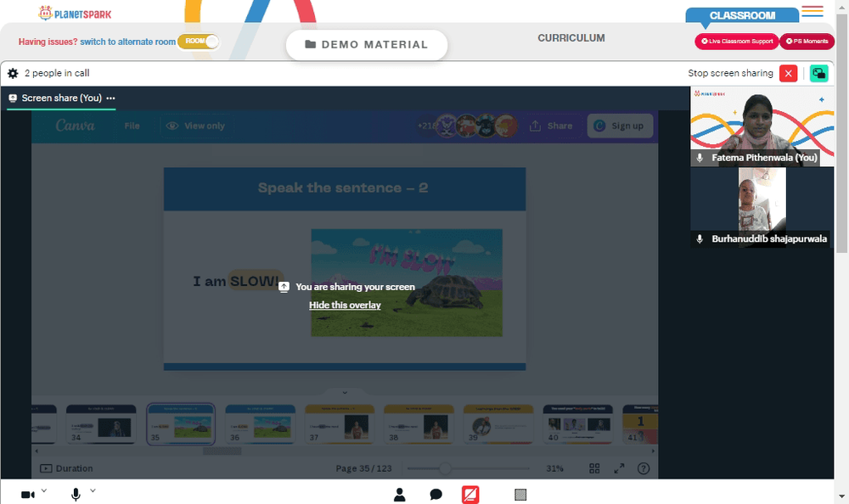Click the page scrollbar down arrow
This screenshot has height=504, width=849.
click(841, 496)
